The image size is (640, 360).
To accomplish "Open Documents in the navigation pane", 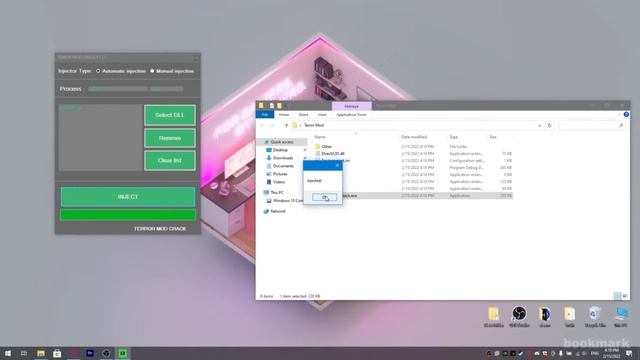I will click(283, 166).
